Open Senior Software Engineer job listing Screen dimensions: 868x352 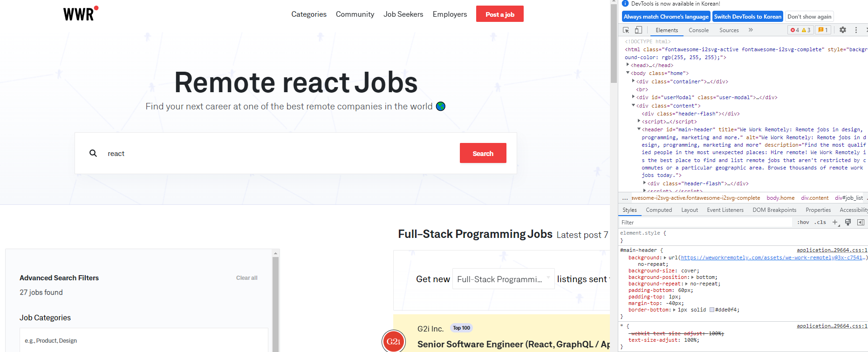pyautogui.click(x=513, y=344)
